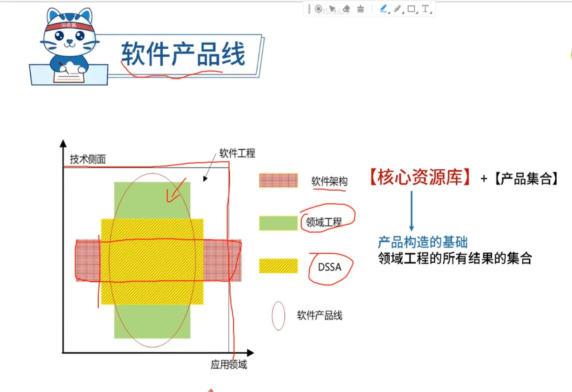Select the highlighter marker tool
Viewport: 572px width, 392px height.
[x=397, y=9]
